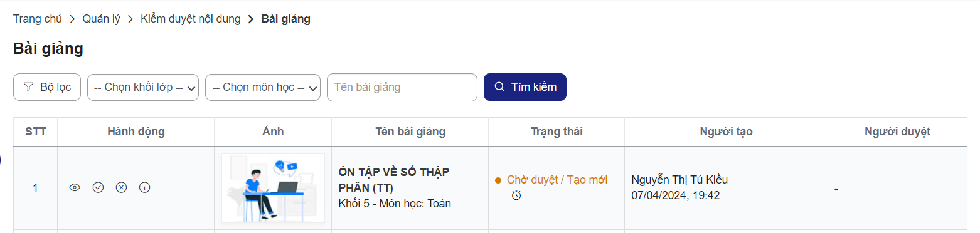
Task: Click the Trạng thái column header
Action: pos(557,132)
